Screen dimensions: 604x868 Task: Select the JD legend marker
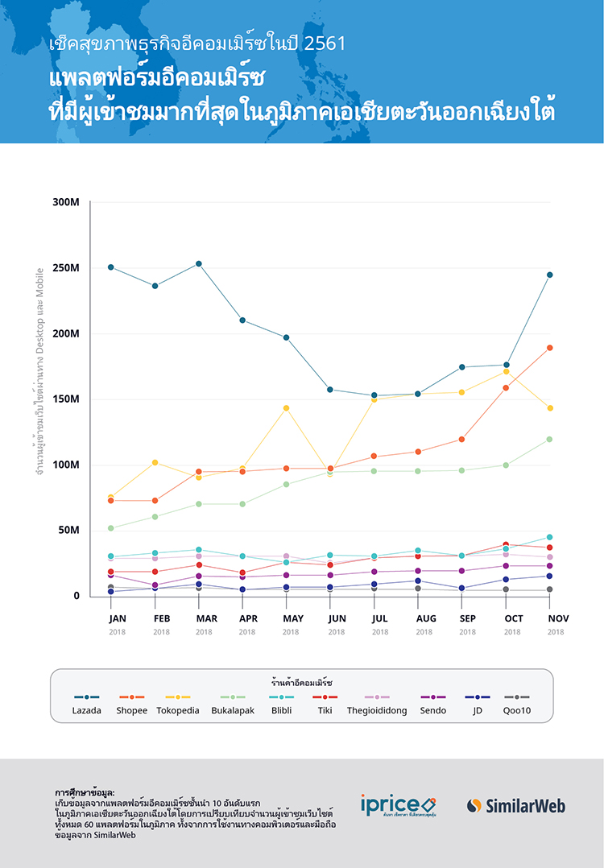(x=478, y=696)
